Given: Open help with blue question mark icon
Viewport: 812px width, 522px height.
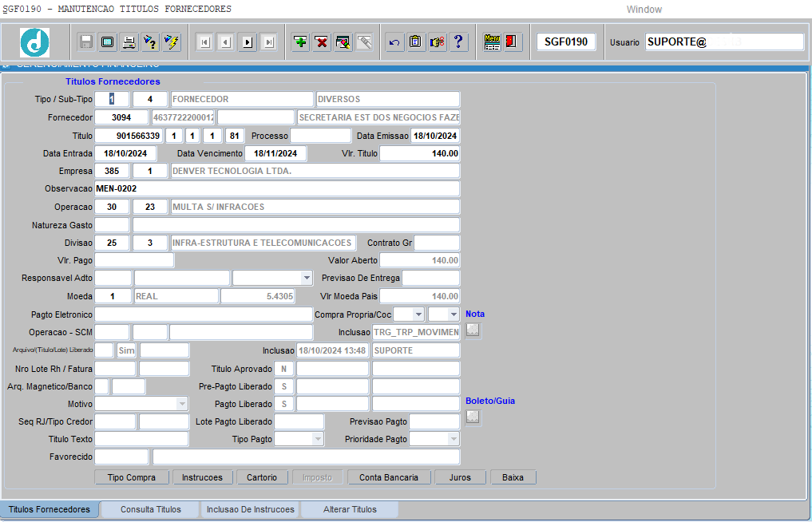Looking at the screenshot, I should (x=458, y=42).
